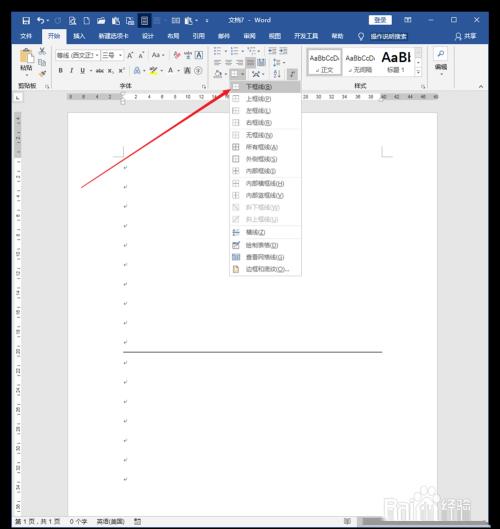
Task: Increase font size with large A
Action: point(130,55)
